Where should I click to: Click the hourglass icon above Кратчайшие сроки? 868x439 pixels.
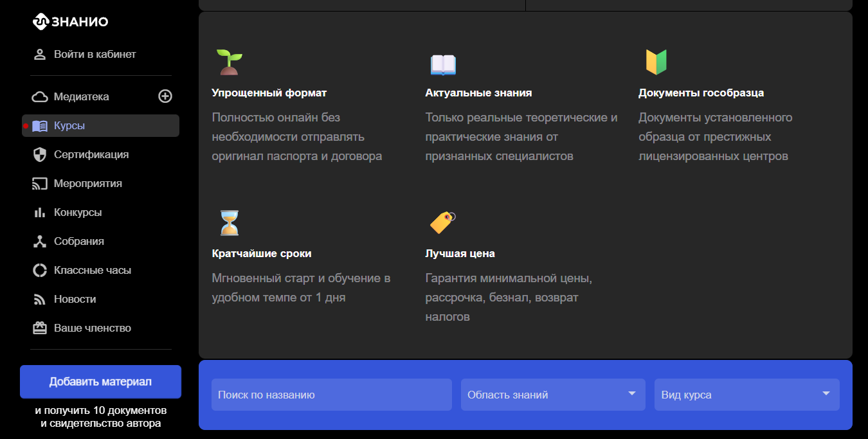[229, 223]
